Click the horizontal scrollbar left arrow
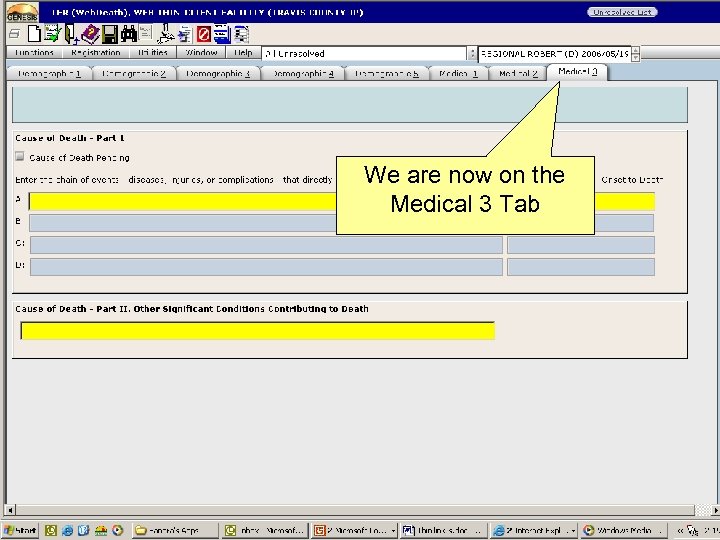 (x=10, y=510)
